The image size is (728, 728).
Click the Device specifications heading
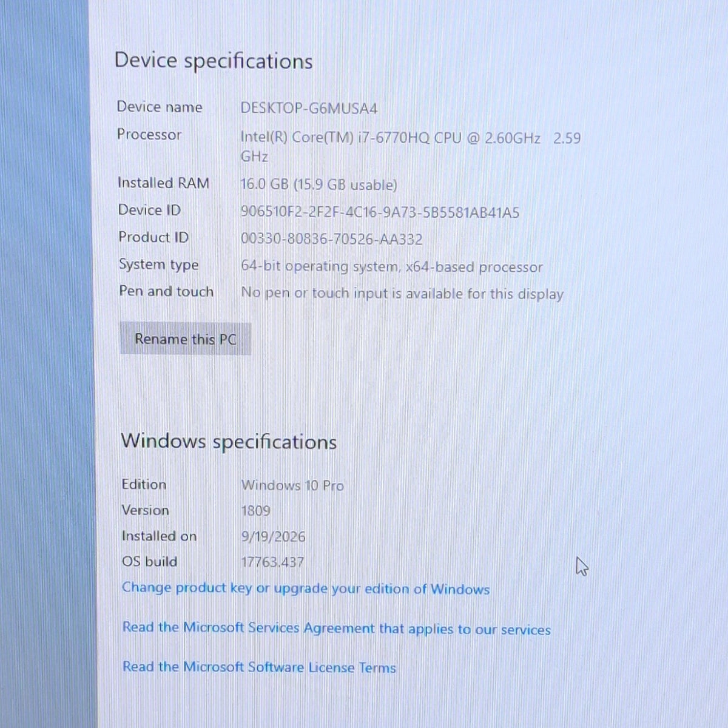(x=214, y=61)
